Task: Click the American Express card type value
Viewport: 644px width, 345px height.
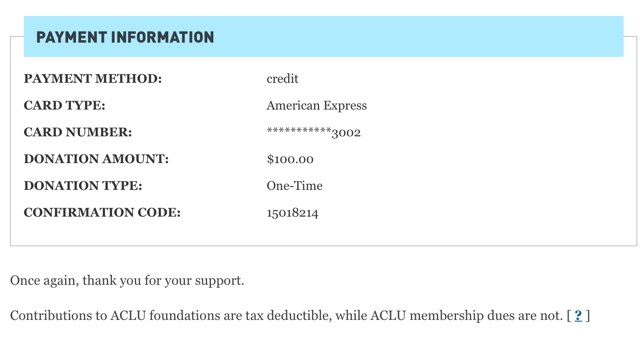Action: (x=317, y=105)
